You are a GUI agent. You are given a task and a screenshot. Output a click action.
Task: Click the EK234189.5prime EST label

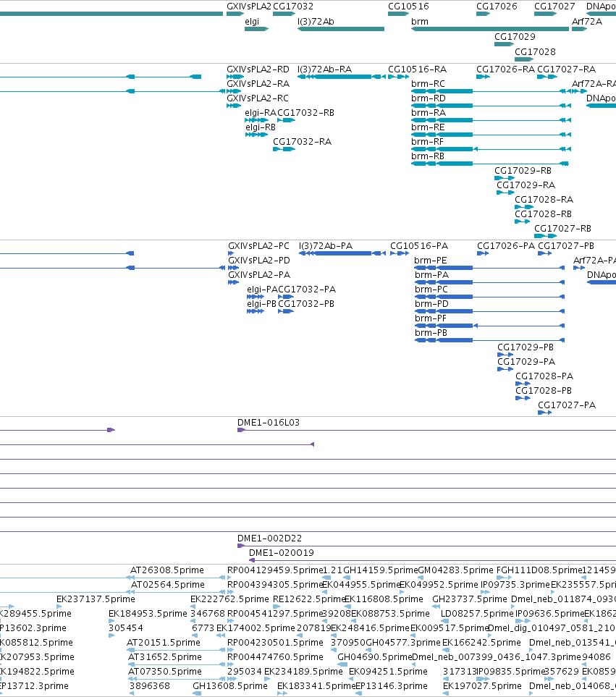point(303,672)
